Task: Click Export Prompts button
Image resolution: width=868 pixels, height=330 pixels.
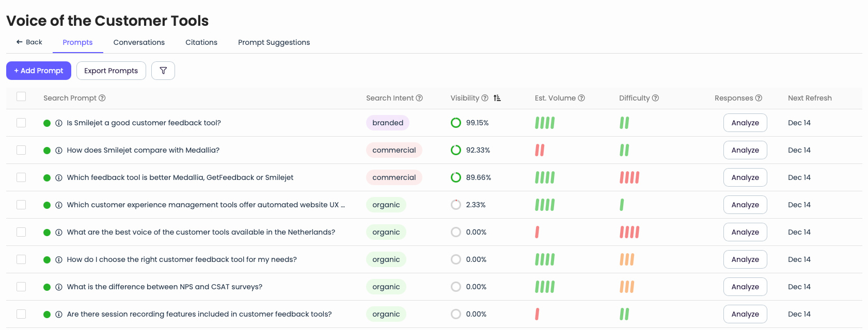Action: click(111, 71)
